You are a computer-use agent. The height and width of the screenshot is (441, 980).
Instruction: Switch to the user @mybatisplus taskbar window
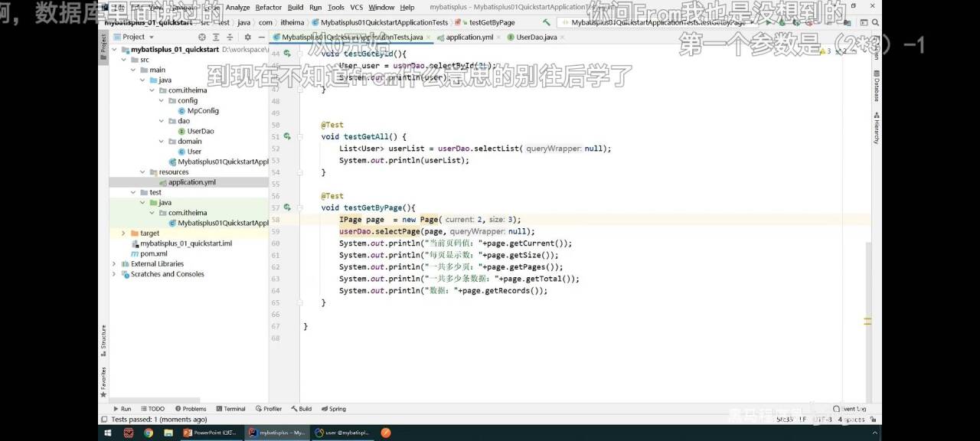(x=343, y=433)
